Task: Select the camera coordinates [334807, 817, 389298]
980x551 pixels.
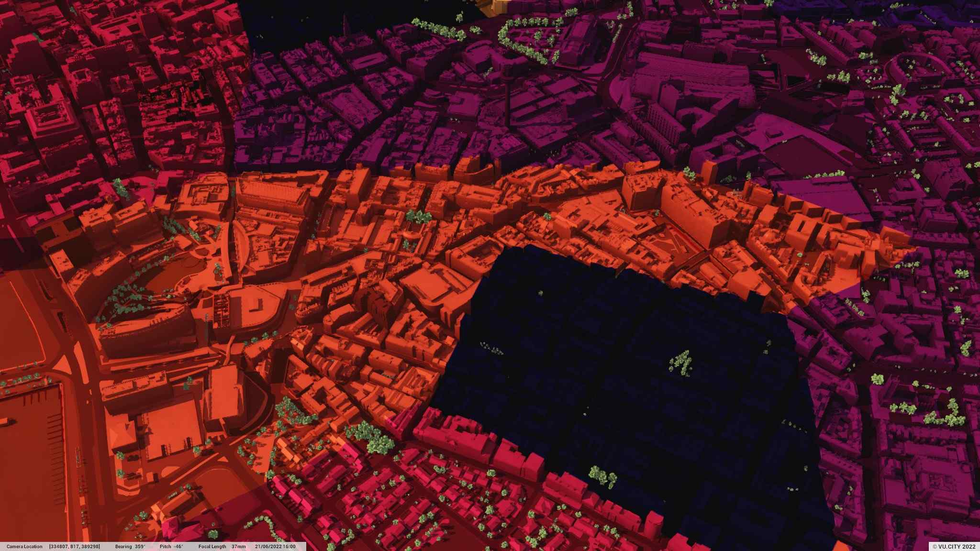Action: pos(74,546)
